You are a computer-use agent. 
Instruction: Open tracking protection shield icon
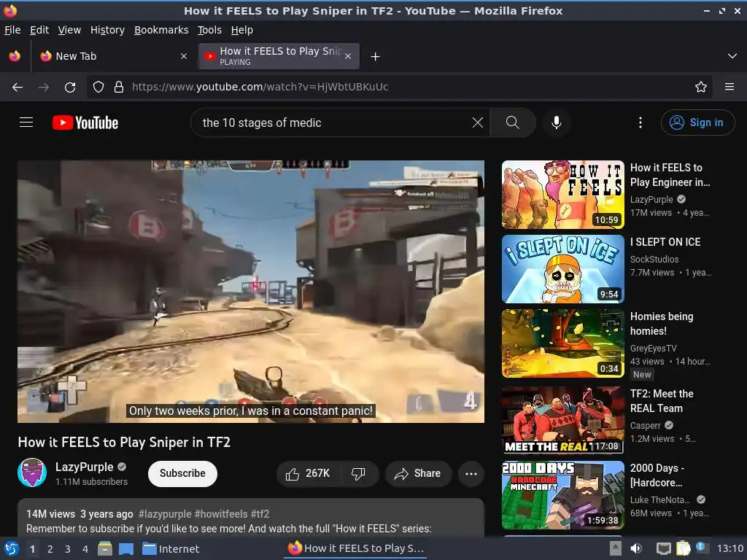98,87
